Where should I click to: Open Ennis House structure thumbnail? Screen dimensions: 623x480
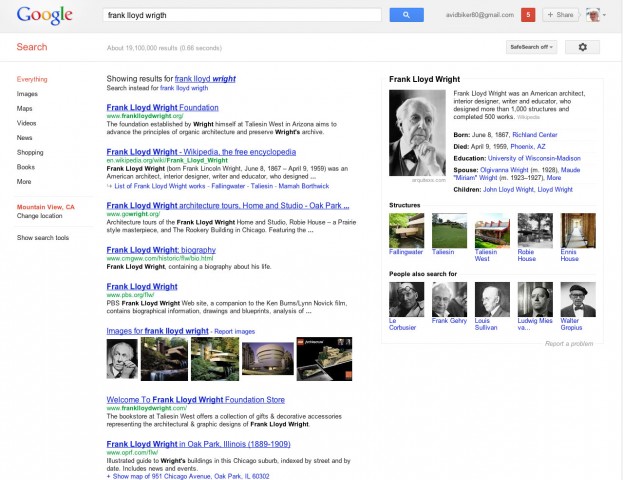[578, 230]
